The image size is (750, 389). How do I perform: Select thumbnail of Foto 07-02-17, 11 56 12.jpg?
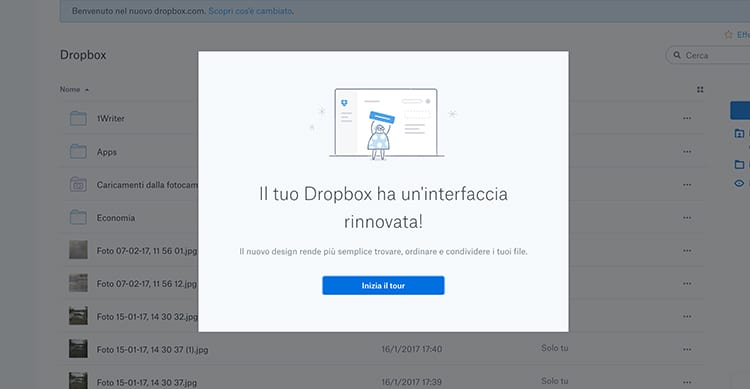pos(78,283)
